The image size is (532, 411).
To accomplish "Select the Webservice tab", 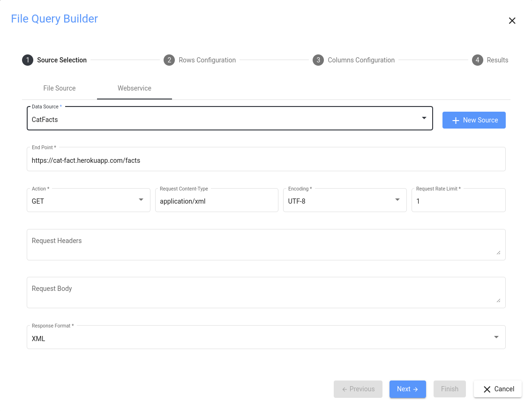I will [x=135, y=88].
